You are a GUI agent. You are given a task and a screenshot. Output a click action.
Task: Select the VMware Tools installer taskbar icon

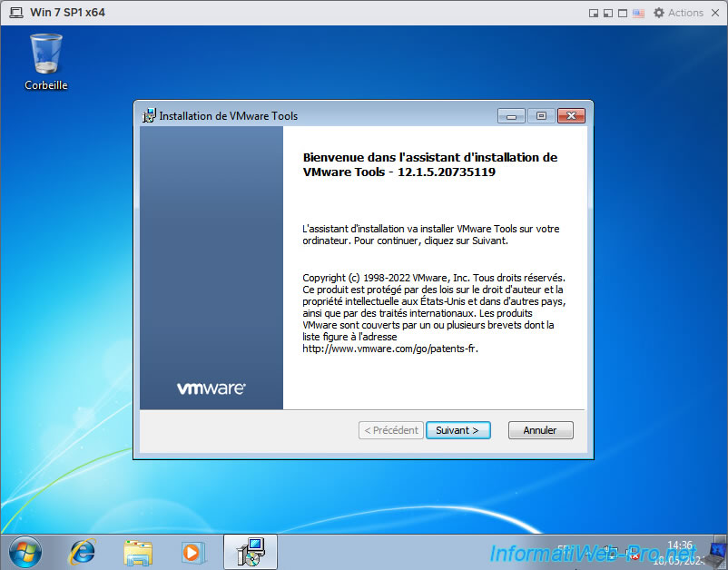tap(250, 551)
